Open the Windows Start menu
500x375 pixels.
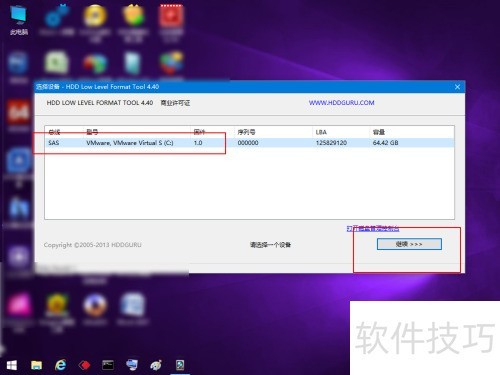[12, 365]
